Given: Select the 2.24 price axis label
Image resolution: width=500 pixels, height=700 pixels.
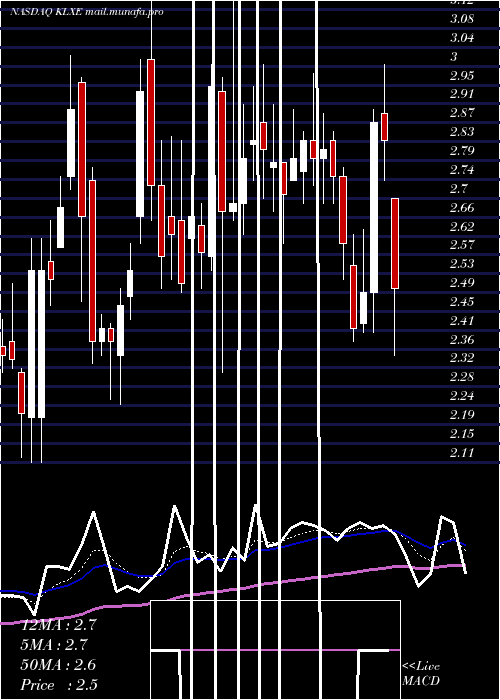Looking at the screenshot, I should (x=462, y=396).
